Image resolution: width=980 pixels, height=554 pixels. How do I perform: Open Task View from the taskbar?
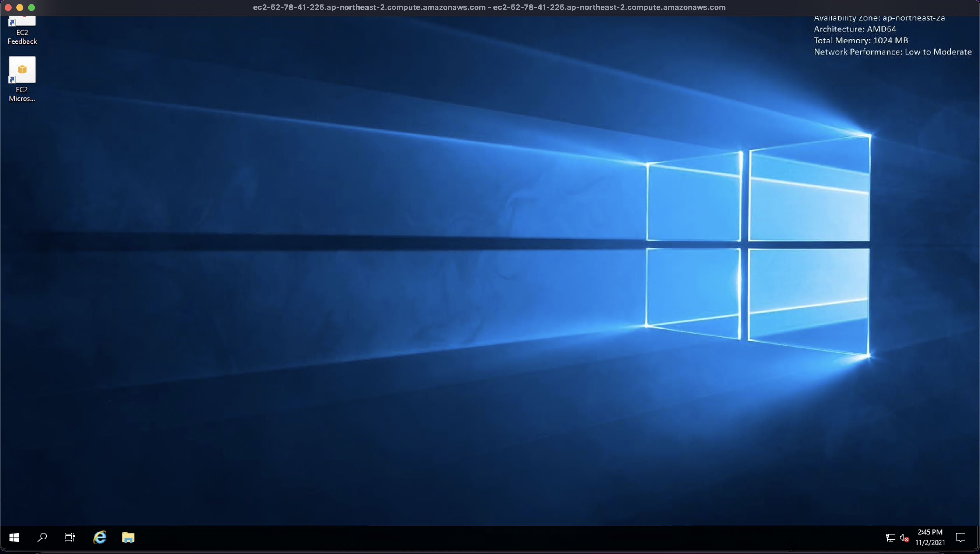[70, 537]
